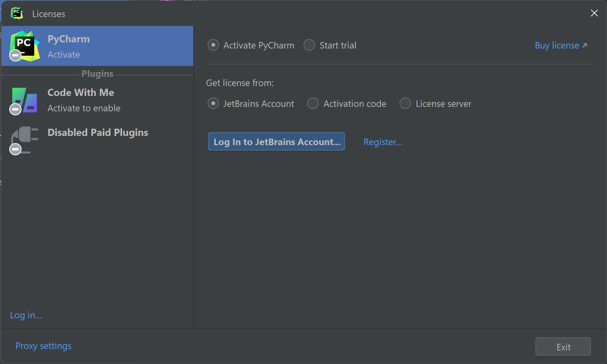This screenshot has width=607, height=364.
Task: Pick the License server radio button
Action: click(x=405, y=103)
